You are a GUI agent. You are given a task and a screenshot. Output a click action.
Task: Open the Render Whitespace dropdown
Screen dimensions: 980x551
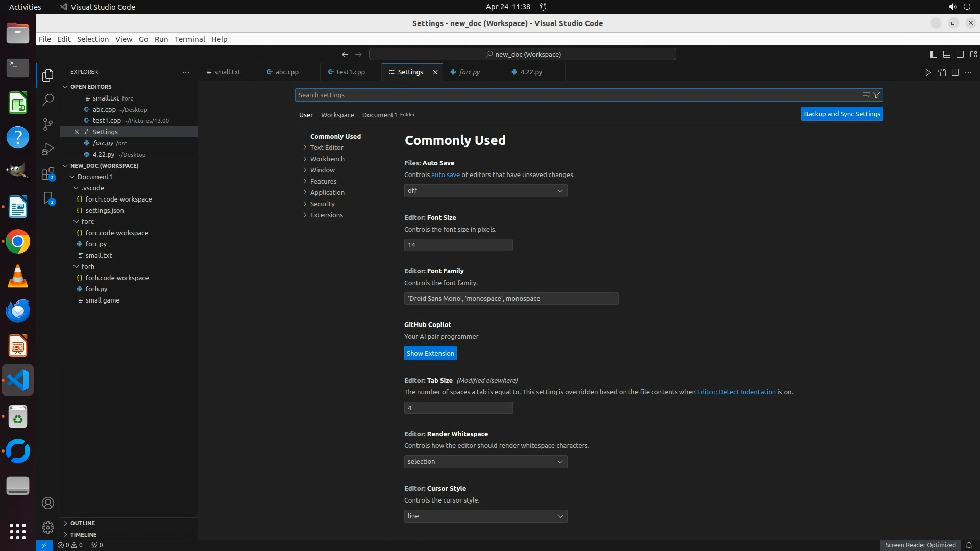(x=485, y=461)
